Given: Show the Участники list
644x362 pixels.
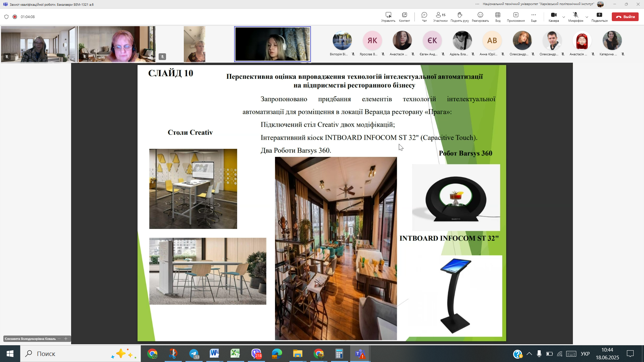Looking at the screenshot, I should tap(440, 16).
